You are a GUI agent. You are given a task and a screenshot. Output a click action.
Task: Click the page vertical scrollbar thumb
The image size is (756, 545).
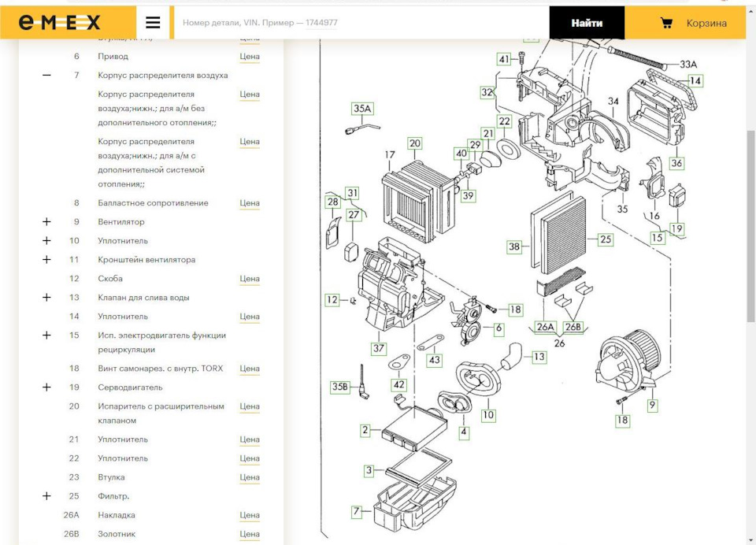[750, 226]
